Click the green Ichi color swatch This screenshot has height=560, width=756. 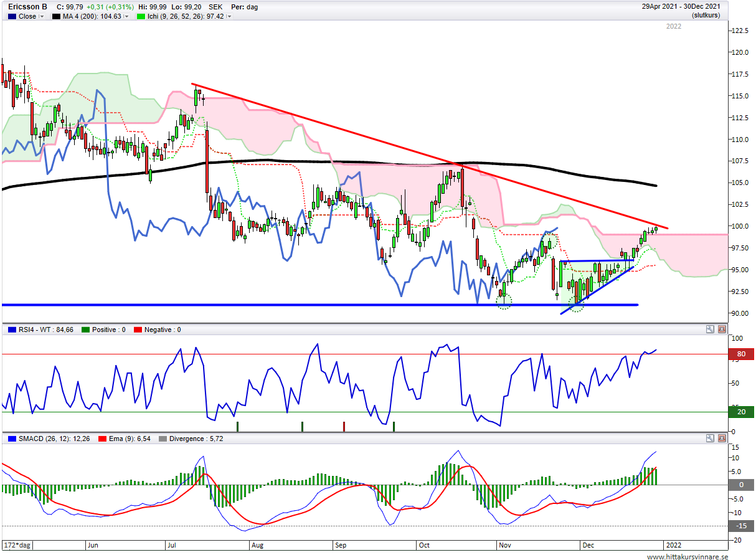[x=141, y=17]
